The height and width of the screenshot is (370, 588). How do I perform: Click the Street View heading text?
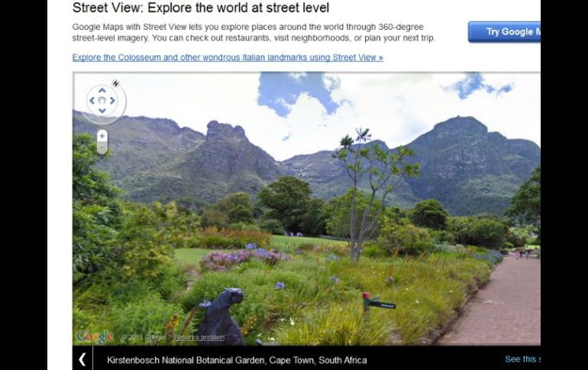coord(201,8)
